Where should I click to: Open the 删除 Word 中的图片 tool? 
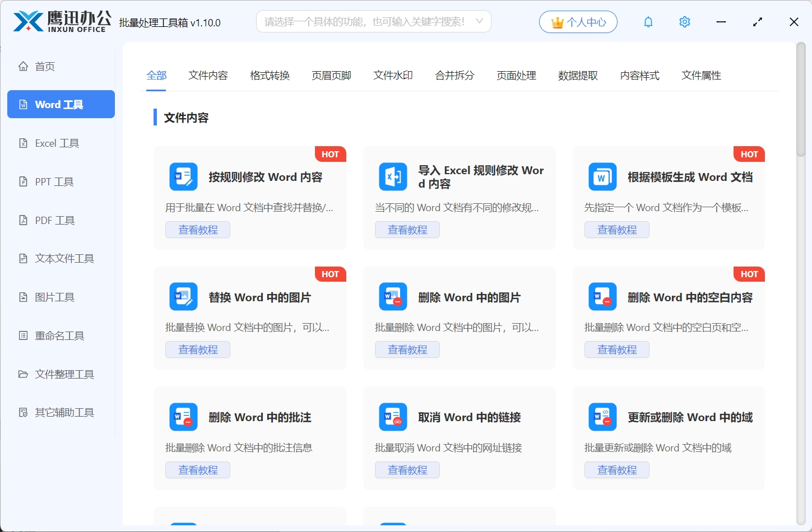pyautogui.click(x=470, y=297)
